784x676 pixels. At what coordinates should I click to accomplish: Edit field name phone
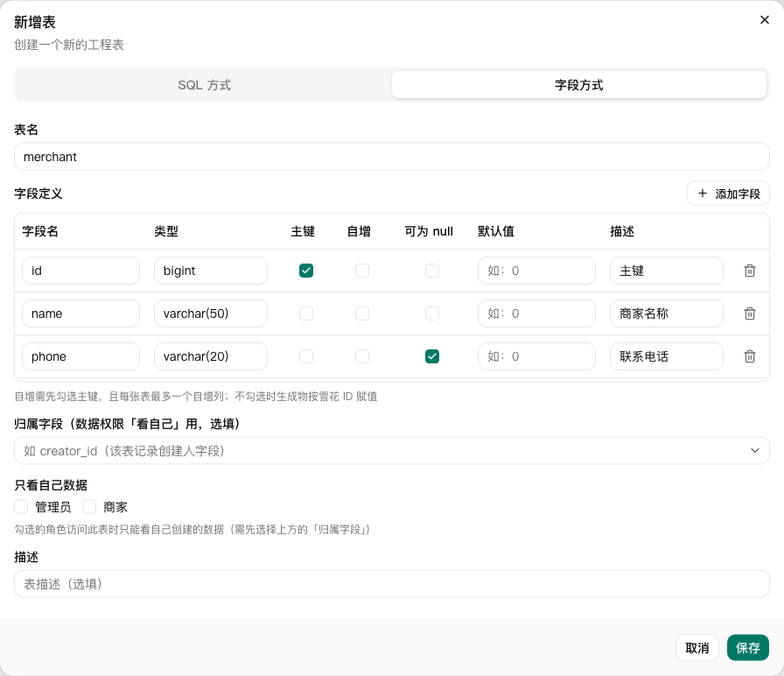click(x=80, y=356)
